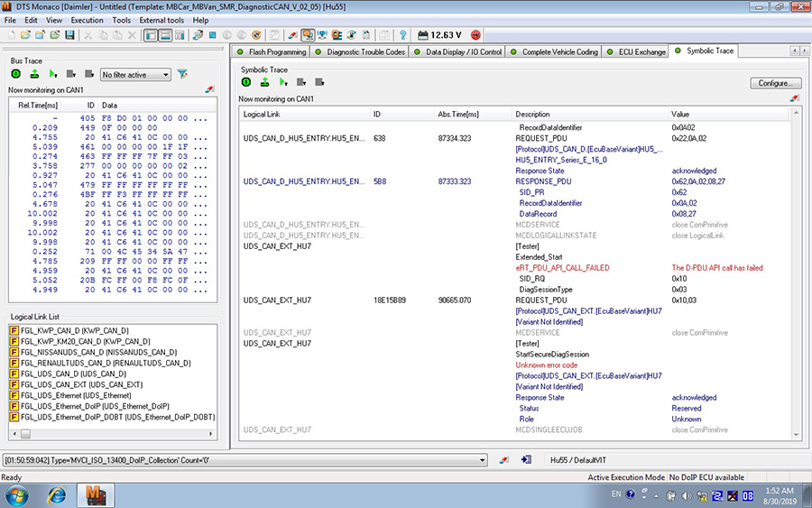Click the Configure... button
Screen dimensions: 812x508
tap(775, 83)
